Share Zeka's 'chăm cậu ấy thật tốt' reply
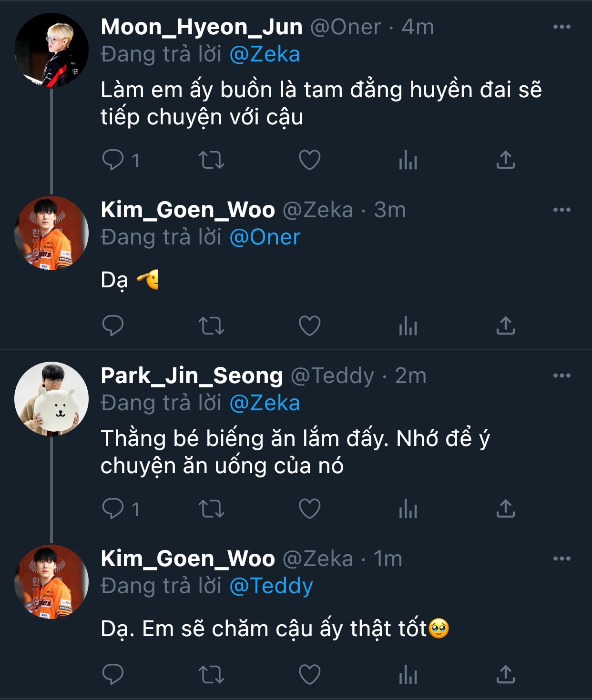Screen dimensions: 592x700 pos(505,674)
